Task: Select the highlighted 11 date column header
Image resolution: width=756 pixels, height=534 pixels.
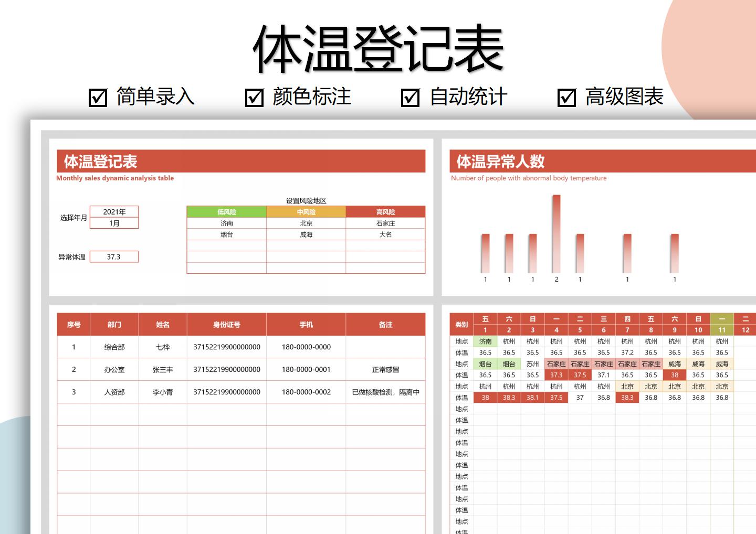Action: [x=722, y=330]
